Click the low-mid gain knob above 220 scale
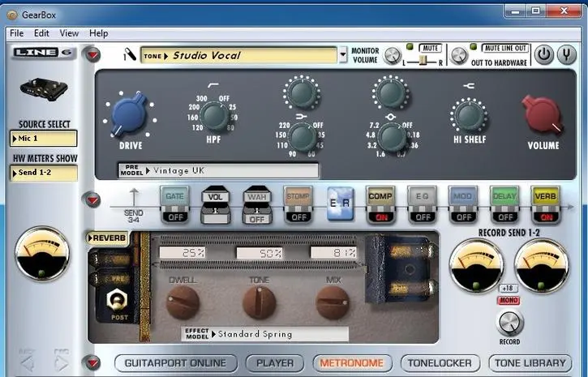This screenshot has width=588, height=377. point(302,93)
